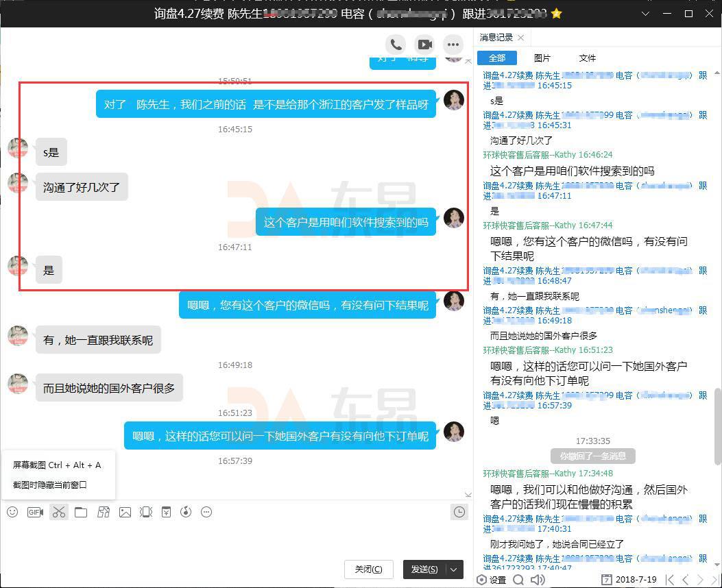The image size is (722, 588).
Task: Open more options ellipsis at top
Action: pyautogui.click(x=453, y=45)
